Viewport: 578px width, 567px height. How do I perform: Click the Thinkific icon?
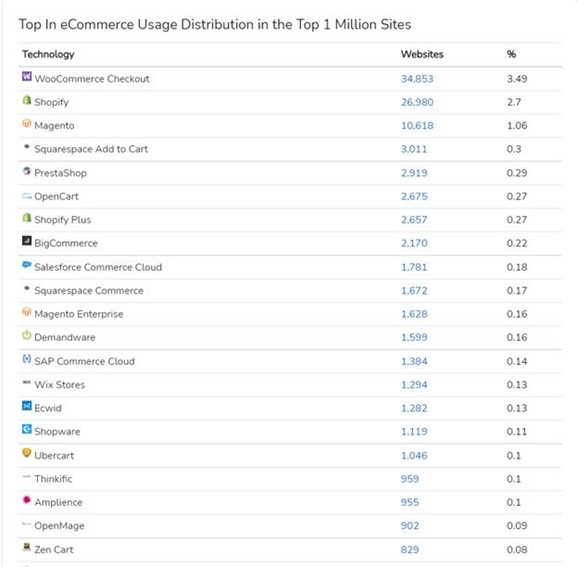[x=27, y=477]
